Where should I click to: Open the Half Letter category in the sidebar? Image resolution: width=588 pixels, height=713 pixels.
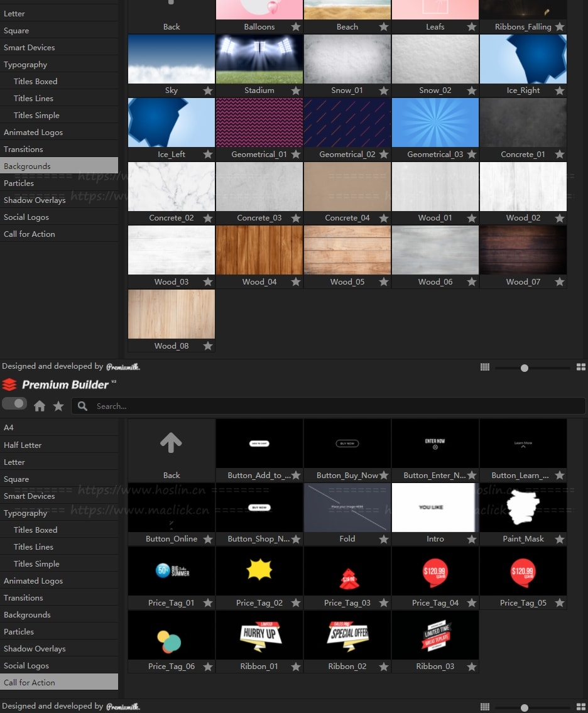[23, 445]
